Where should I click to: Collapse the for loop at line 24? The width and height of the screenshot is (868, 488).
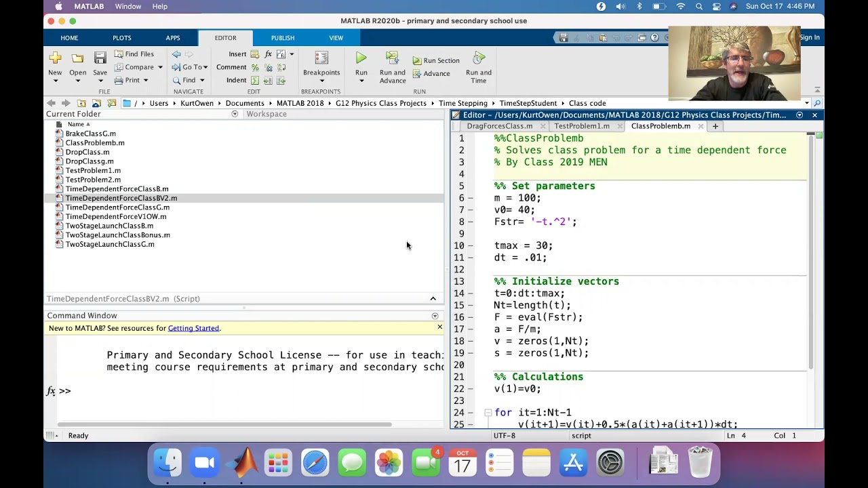coord(487,412)
